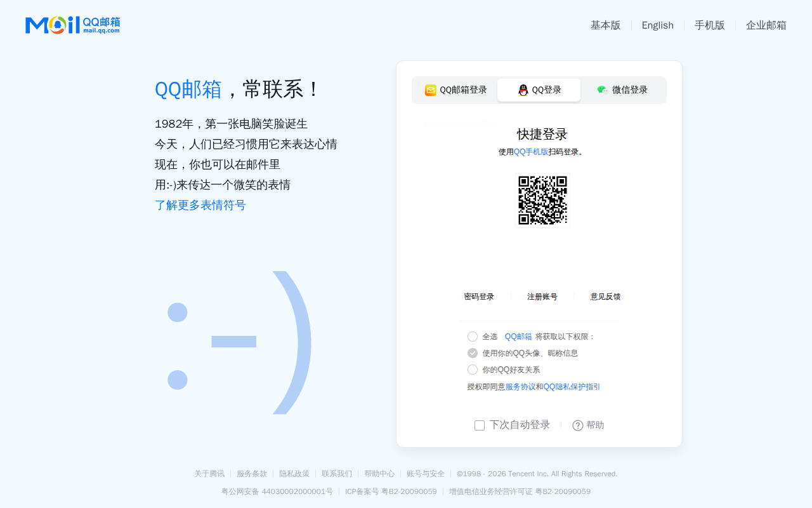This screenshot has width=812, height=508.
Task: Open the 基本版 link
Action: [606, 25]
